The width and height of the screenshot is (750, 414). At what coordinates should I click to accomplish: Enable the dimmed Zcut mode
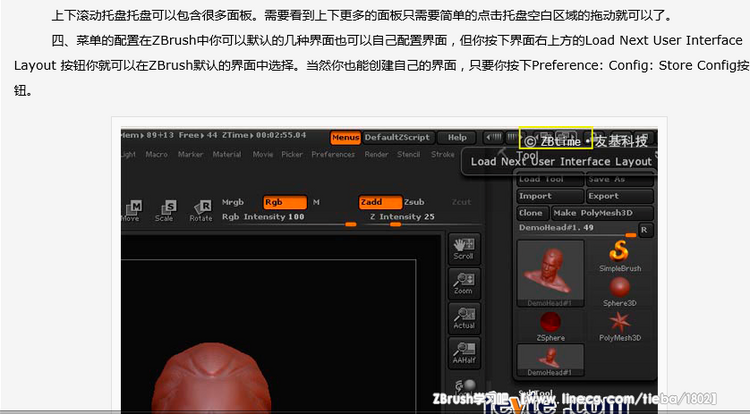pyautogui.click(x=462, y=202)
